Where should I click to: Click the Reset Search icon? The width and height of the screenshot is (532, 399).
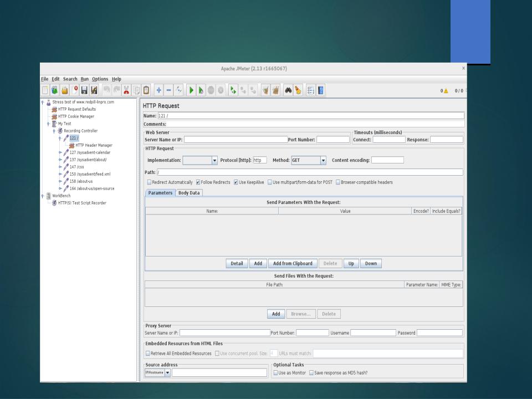298,90
